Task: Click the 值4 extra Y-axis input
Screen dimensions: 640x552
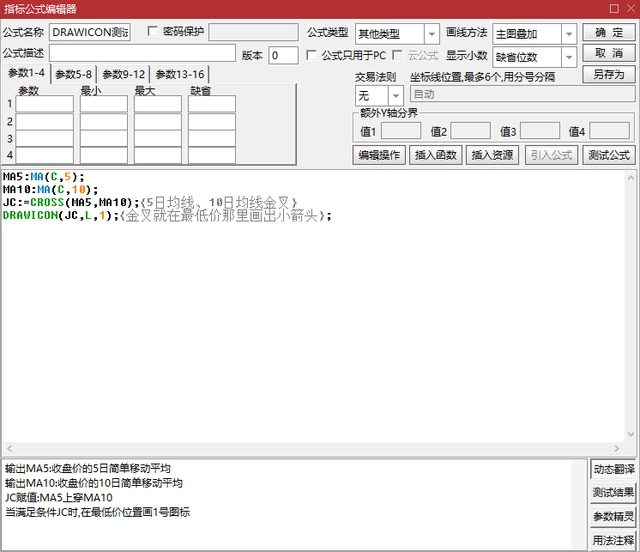Action: point(609,131)
